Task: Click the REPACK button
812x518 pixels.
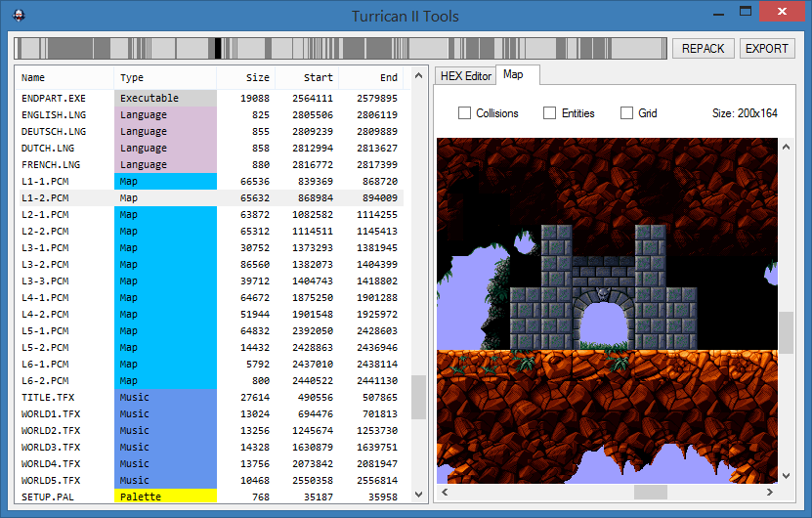Action: (703, 49)
